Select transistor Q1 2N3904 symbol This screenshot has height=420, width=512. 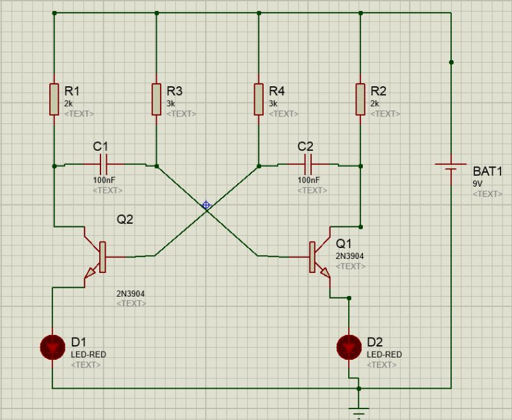click(314, 256)
